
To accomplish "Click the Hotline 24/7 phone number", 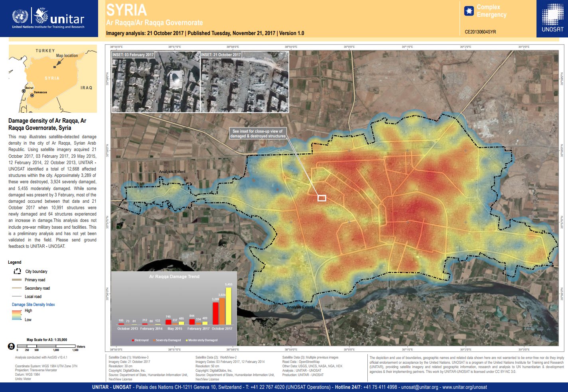I will [380, 387].
